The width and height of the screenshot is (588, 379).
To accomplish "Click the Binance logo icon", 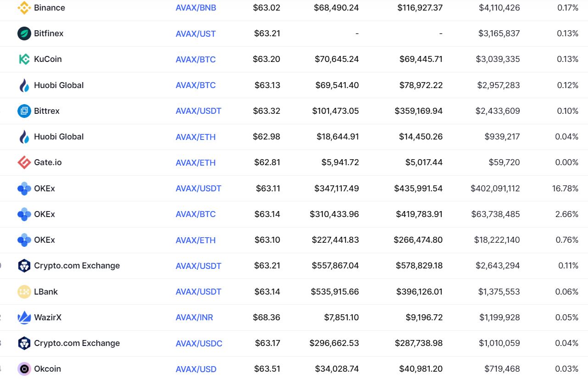I will pos(24,8).
